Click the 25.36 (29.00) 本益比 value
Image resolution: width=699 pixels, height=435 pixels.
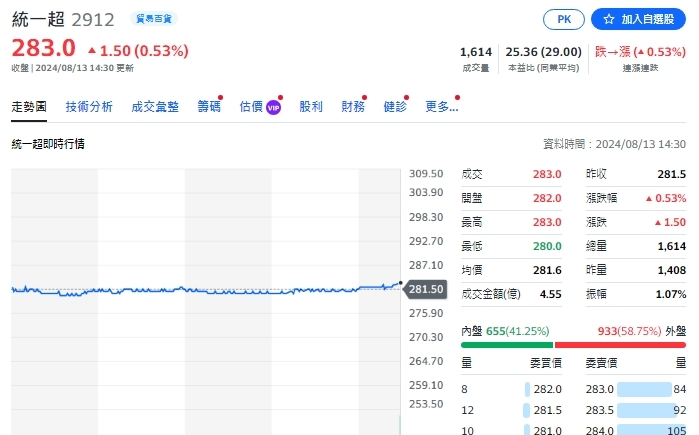click(x=543, y=52)
